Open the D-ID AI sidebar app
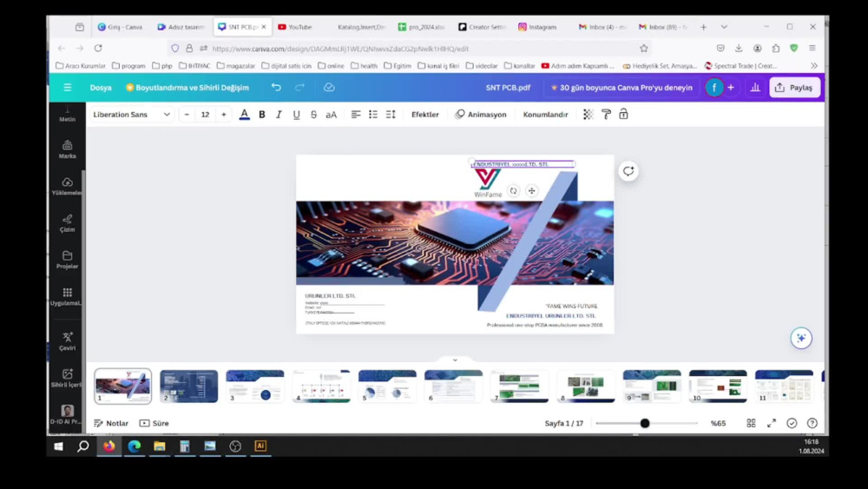Screen dimensions: 868x489 pyautogui.click(x=68, y=414)
